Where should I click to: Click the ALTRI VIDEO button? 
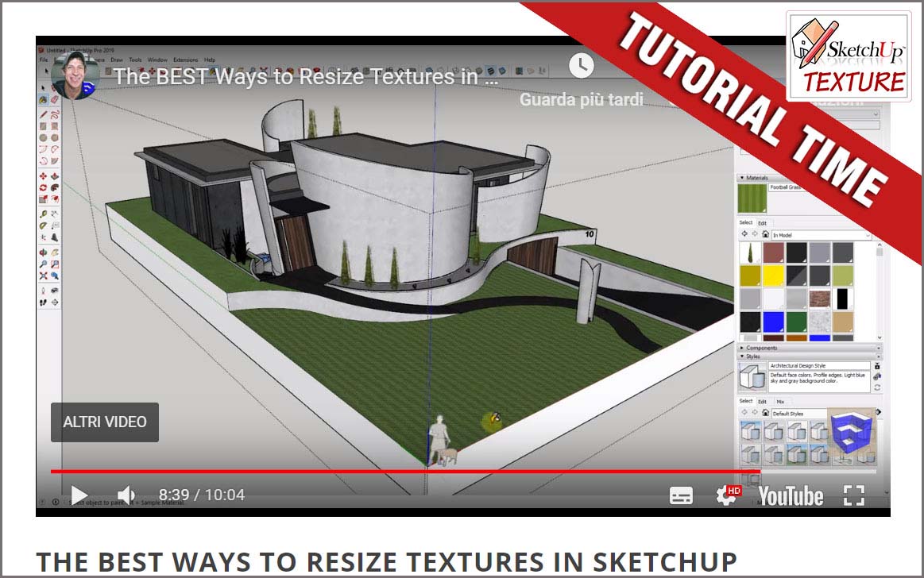pos(105,422)
